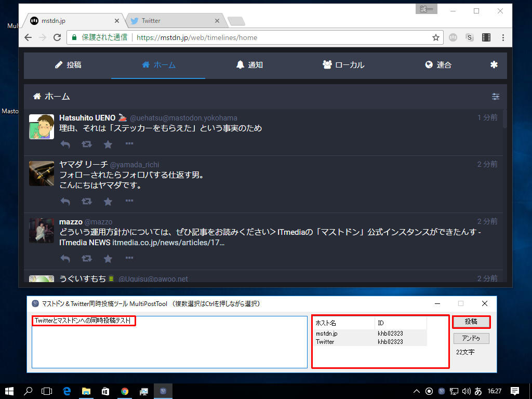532x399 pixels.
Task: Launch Microsoft Edge from the taskbar
Action: 66,391
